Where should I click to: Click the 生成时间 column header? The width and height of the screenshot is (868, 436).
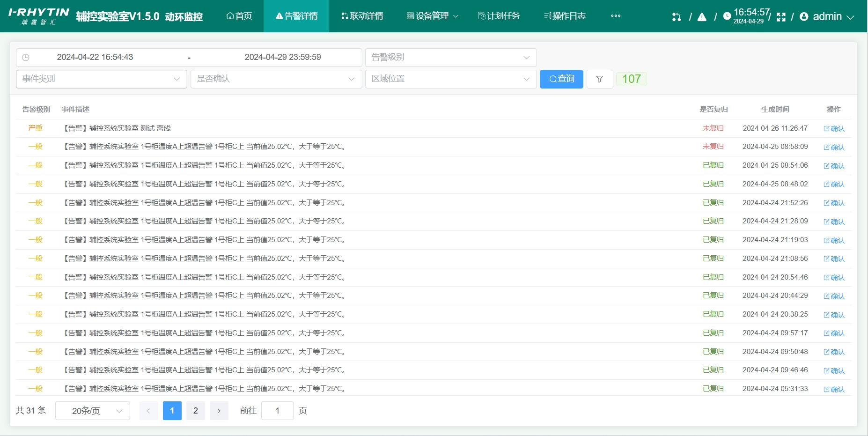click(775, 110)
